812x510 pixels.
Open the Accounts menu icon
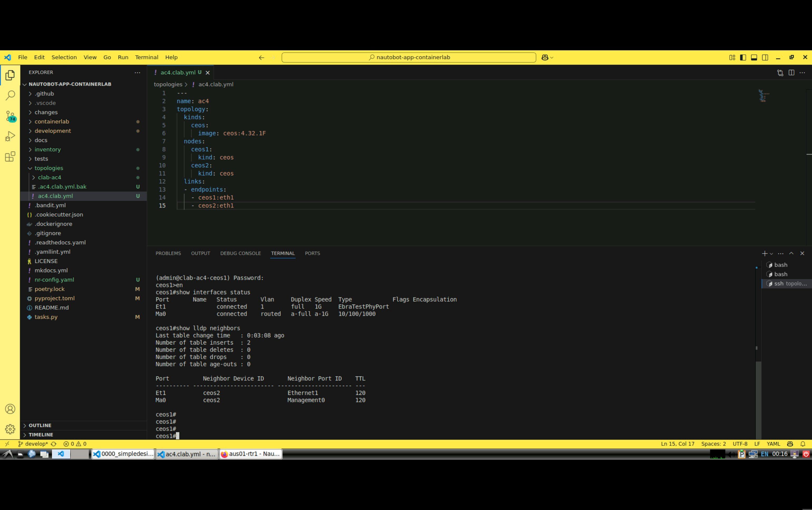10,409
